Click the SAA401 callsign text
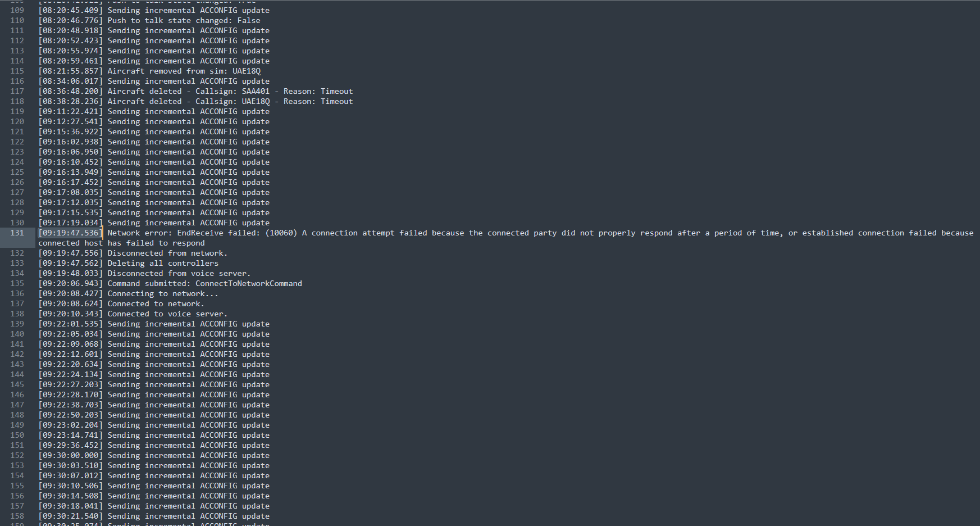This screenshot has width=980, height=526. 256,91
